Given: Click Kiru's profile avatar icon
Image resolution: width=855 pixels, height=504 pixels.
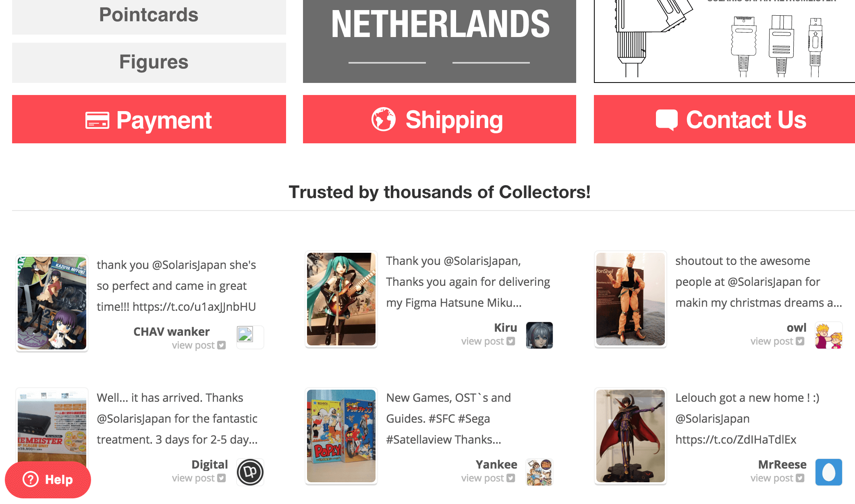Looking at the screenshot, I should click(540, 335).
